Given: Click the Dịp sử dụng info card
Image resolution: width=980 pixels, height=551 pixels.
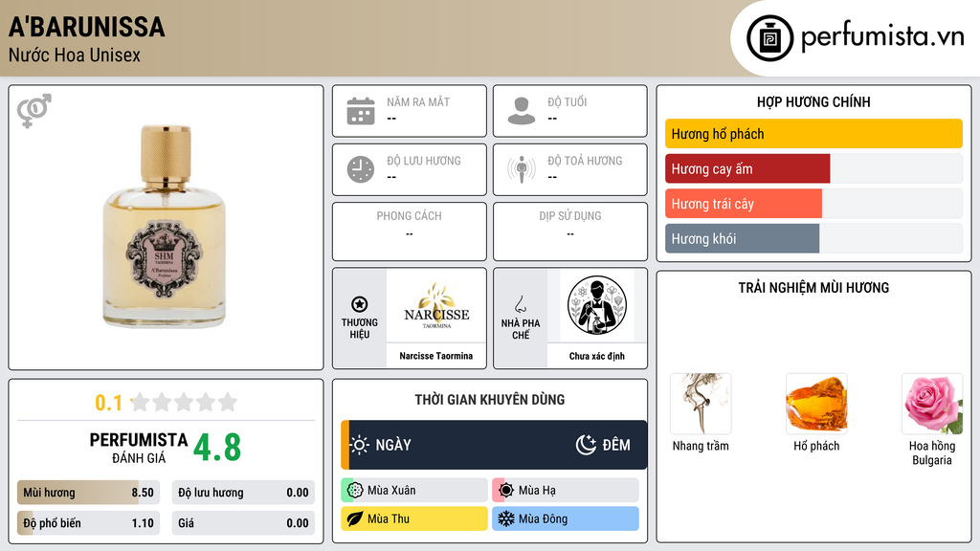Looking at the screenshot, I should 570,231.
